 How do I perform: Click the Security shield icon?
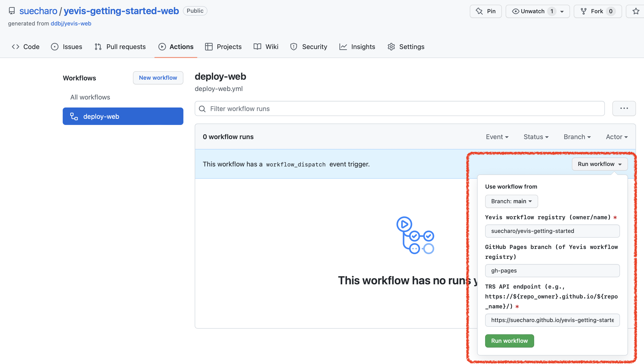pos(294,47)
